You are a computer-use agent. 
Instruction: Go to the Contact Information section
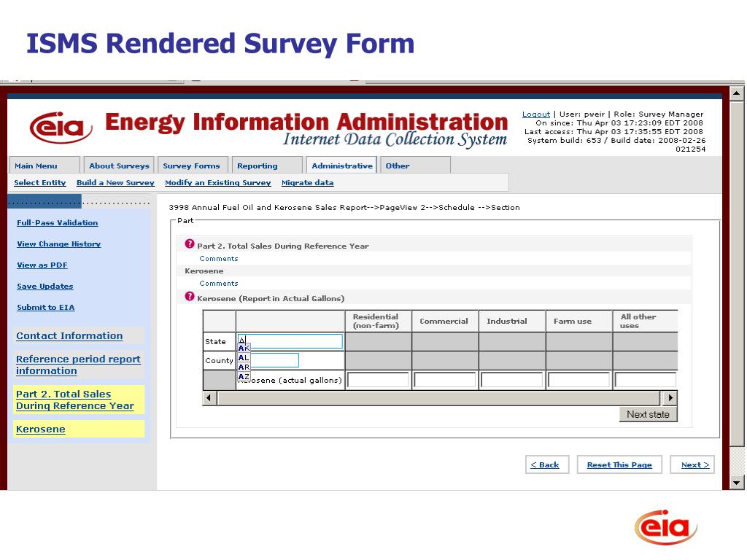69,335
